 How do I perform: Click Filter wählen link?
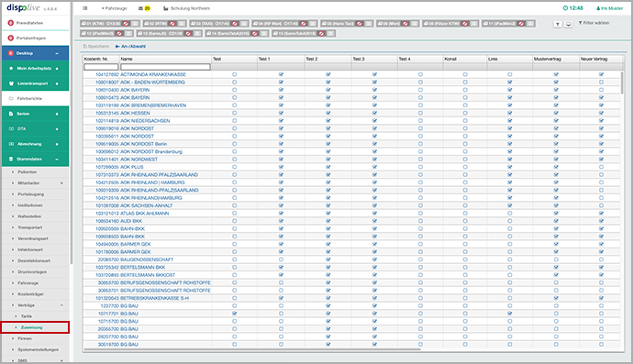594,23
